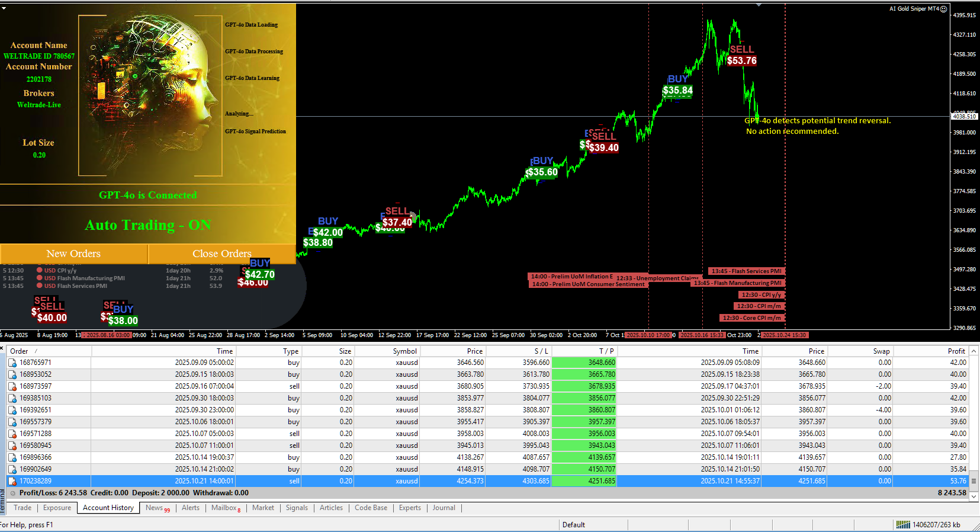This screenshot has width=980, height=532.
Task: Click profit cell 53.76 in highlighted row
Action: click(x=958, y=481)
